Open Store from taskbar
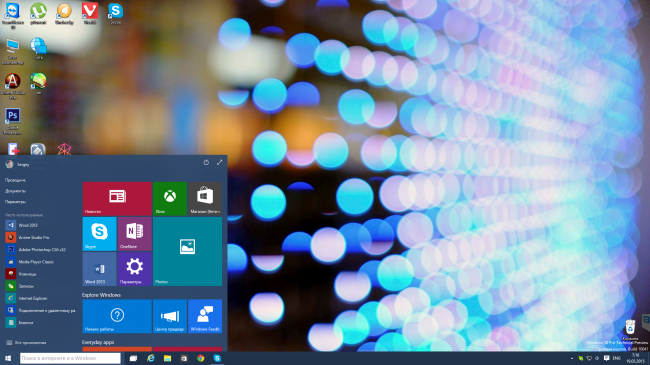Screen dimensions: 650x365 pos(184,358)
